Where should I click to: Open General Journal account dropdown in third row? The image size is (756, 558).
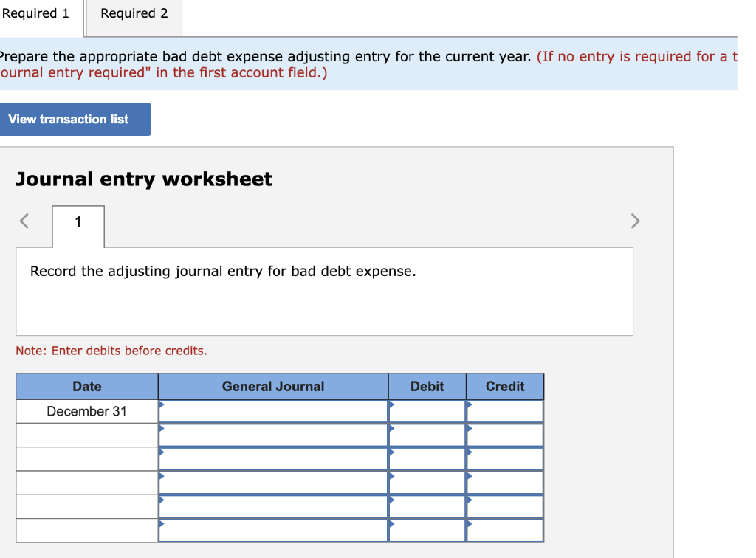pyautogui.click(x=273, y=459)
